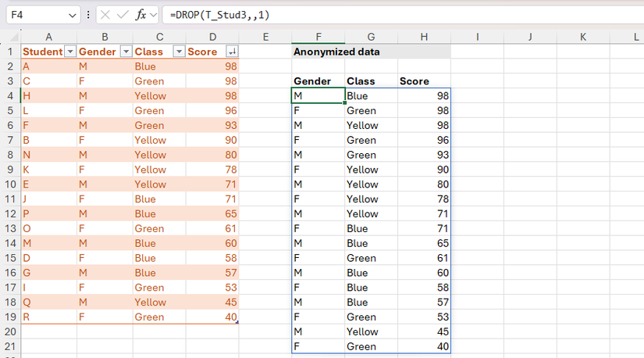Open the Name Box dropdown arrow
This screenshot has width=644, height=358.
[72, 15]
